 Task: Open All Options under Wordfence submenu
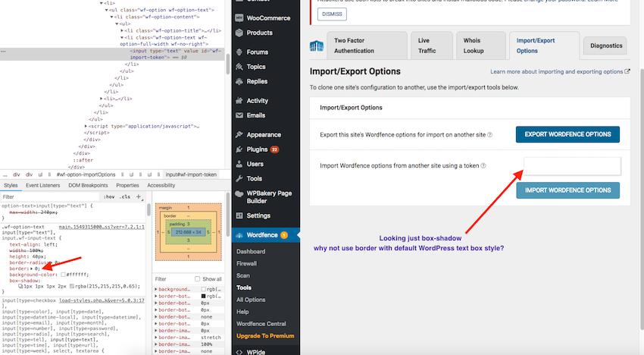[x=251, y=300]
